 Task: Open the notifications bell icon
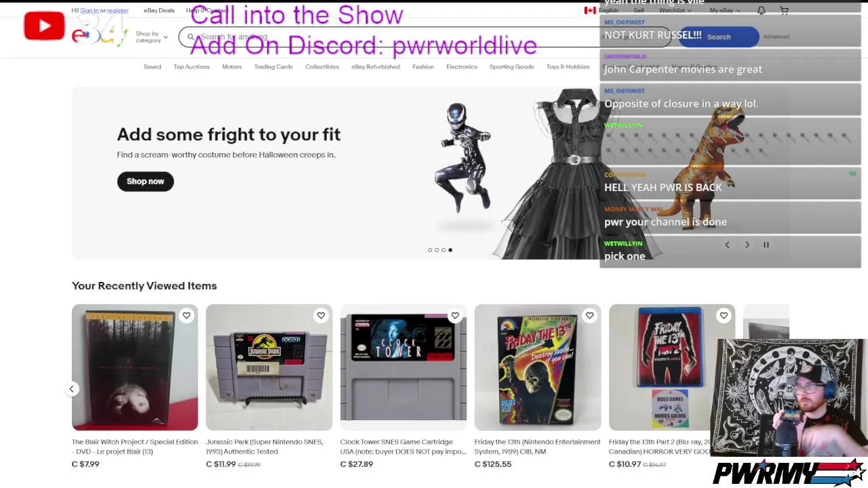761,10
